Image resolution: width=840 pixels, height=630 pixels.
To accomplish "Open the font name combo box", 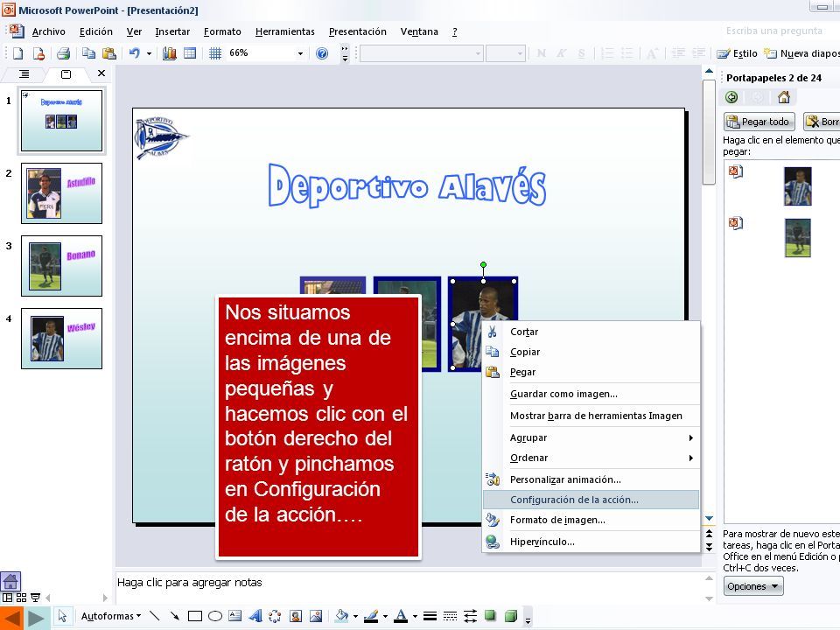I will click(x=421, y=53).
